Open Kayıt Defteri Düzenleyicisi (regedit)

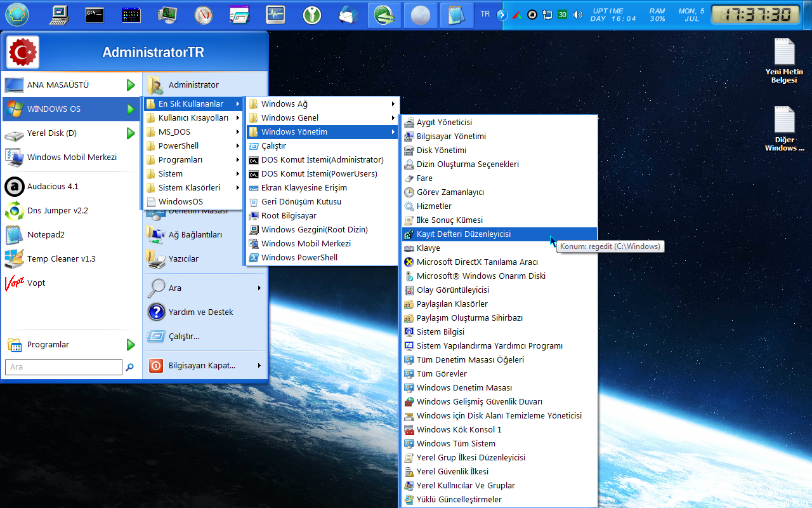pyautogui.click(x=499, y=234)
